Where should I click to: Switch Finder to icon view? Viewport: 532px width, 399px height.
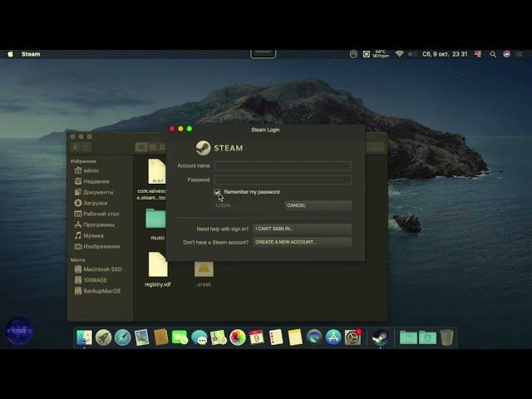pos(141,147)
